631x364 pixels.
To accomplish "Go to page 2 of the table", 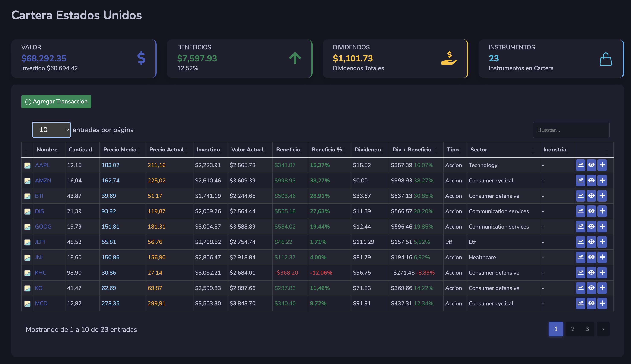I will (573, 329).
